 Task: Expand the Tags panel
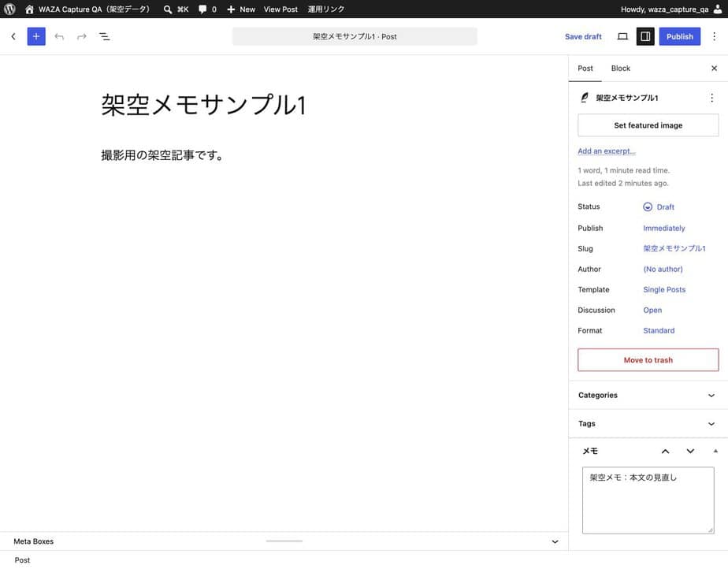[x=648, y=424]
